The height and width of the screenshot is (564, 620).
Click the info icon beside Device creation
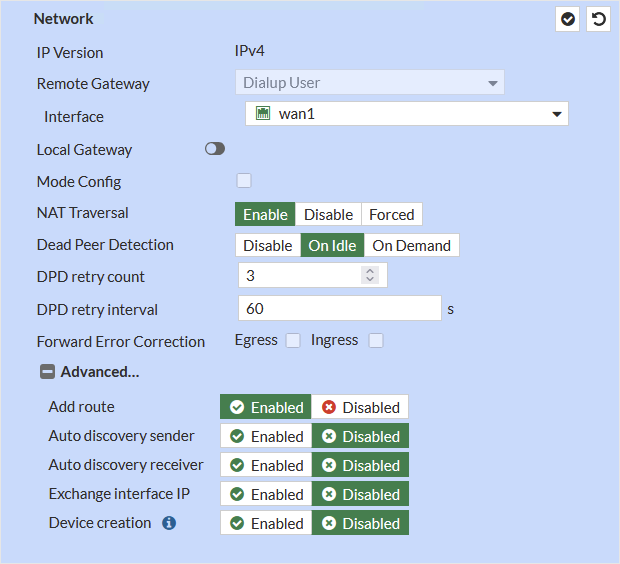click(169, 523)
